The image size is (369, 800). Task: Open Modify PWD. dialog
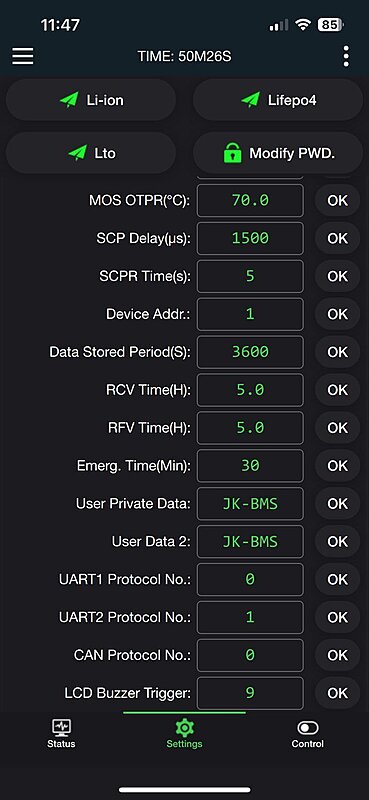tap(278, 153)
